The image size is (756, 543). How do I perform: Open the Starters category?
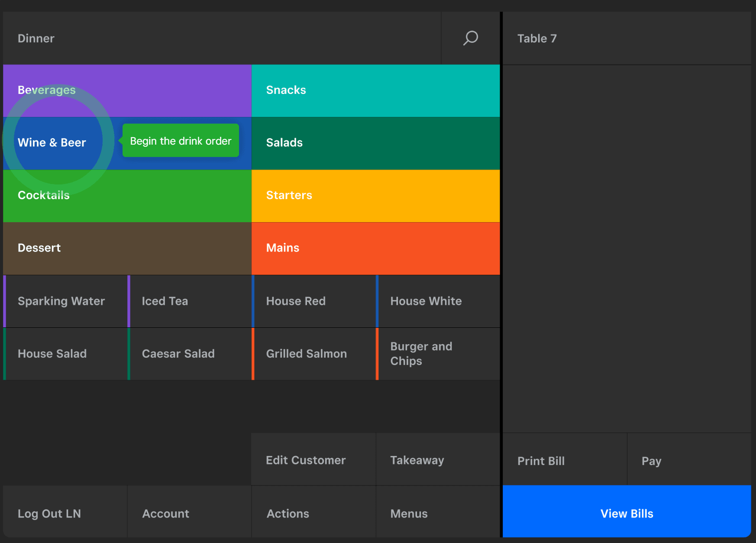coord(375,196)
